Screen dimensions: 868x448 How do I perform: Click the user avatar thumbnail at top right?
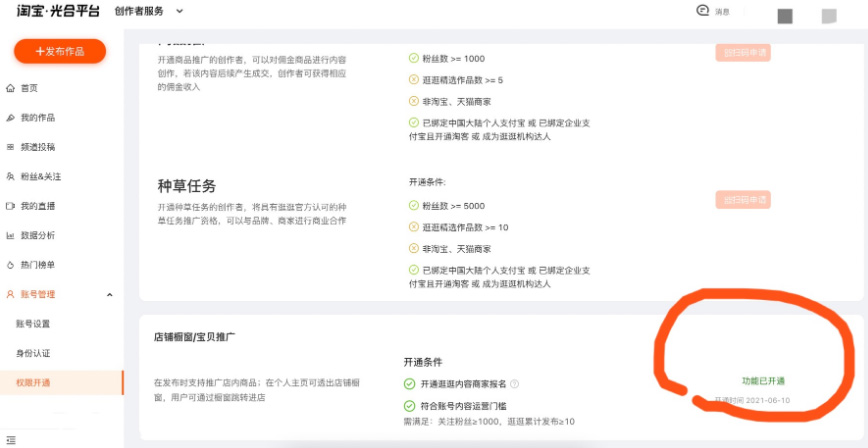[x=784, y=16]
